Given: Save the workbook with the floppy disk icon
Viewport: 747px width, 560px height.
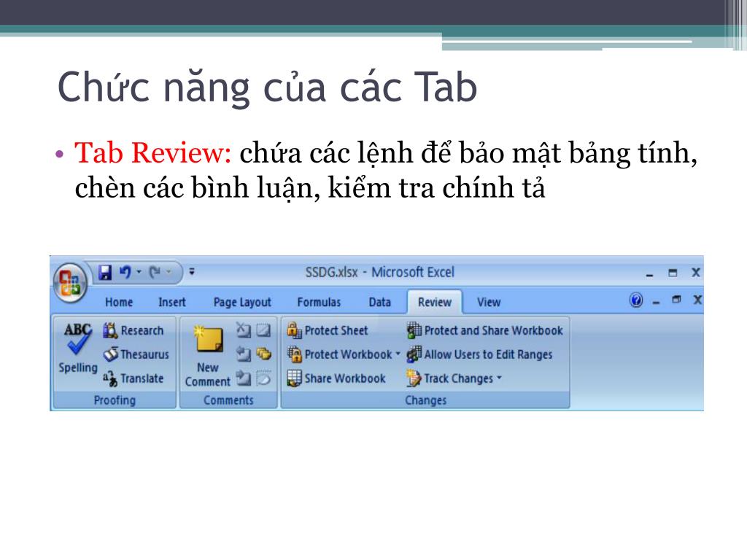Looking at the screenshot, I should [x=105, y=273].
